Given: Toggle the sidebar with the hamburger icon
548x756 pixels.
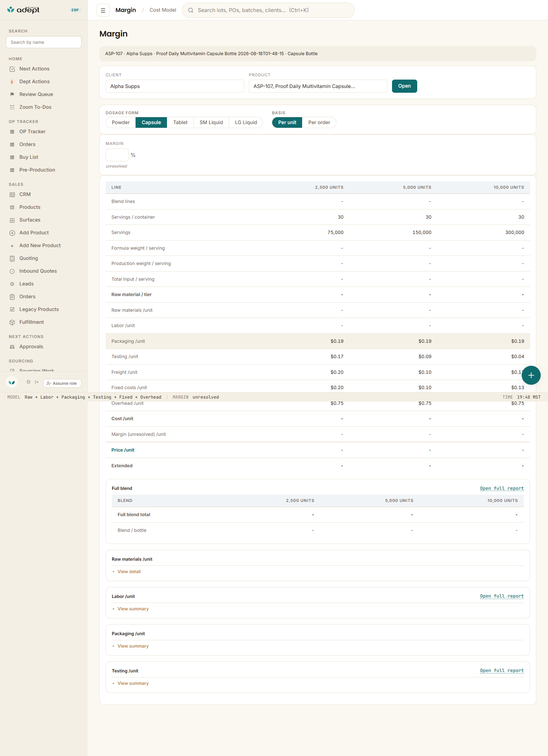Looking at the screenshot, I should click(103, 10).
